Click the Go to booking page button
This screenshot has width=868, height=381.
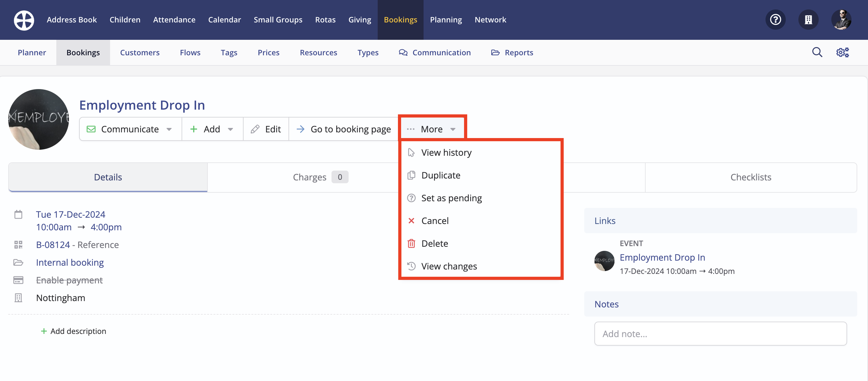(x=344, y=129)
